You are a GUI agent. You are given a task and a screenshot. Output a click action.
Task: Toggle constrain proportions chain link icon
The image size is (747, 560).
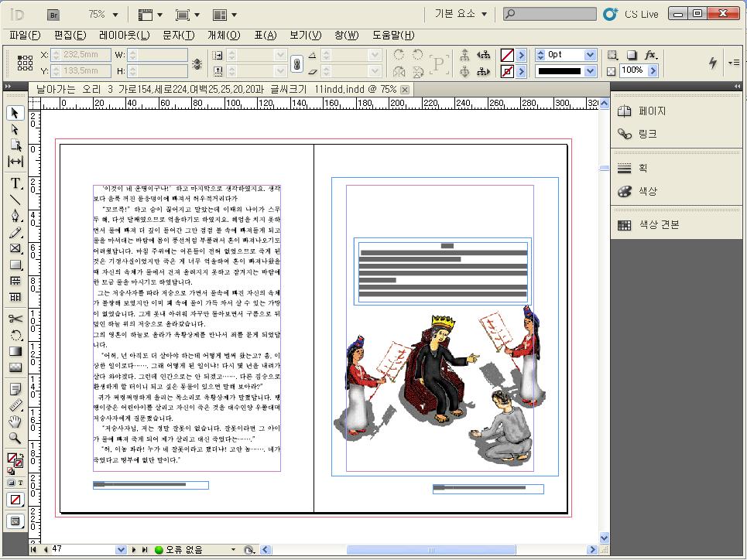click(x=295, y=63)
